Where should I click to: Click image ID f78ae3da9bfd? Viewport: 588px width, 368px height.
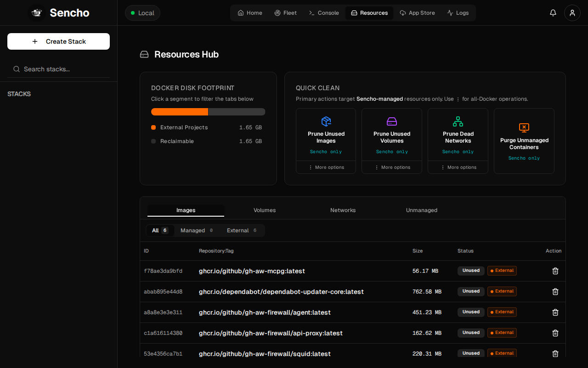point(163,271)
